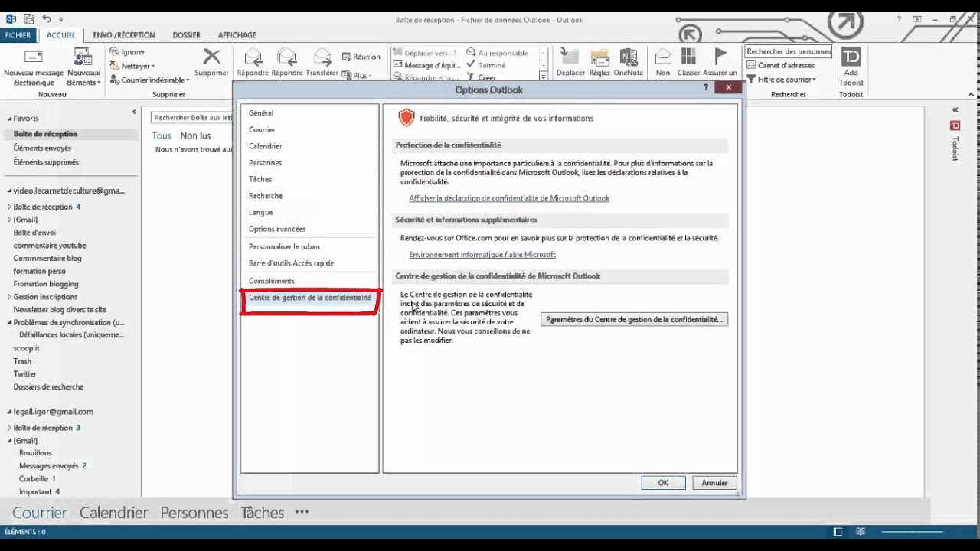
Task: Select the Twitter folder
Action: pos(24,374)
